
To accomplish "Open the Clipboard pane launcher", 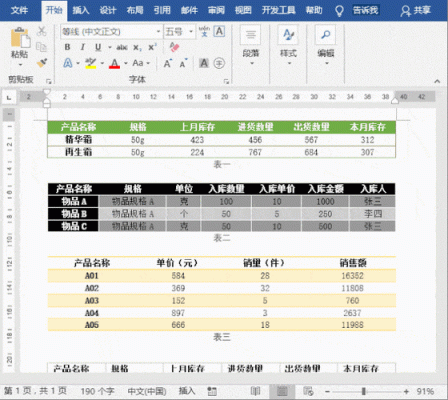I will (49, 81).
